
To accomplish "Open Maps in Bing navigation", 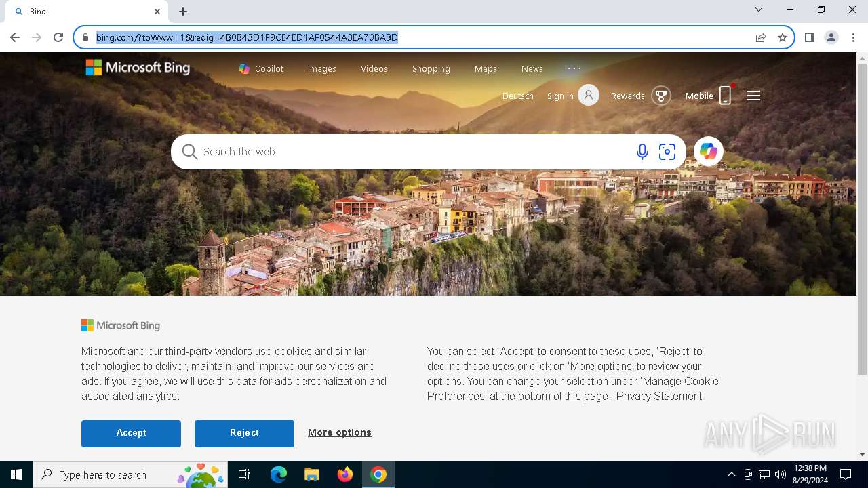I will (486, 68).
